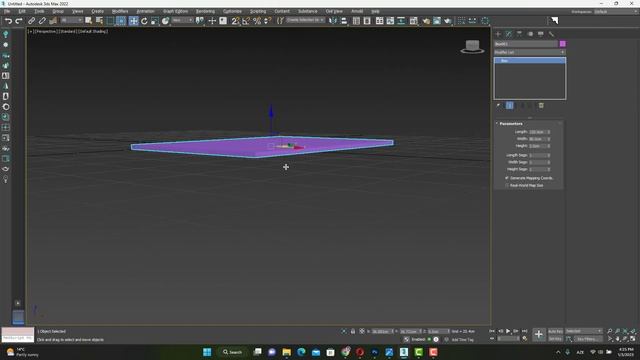Open Select by Name dialog
Screen dimensions: 640x360
[99, 20]
